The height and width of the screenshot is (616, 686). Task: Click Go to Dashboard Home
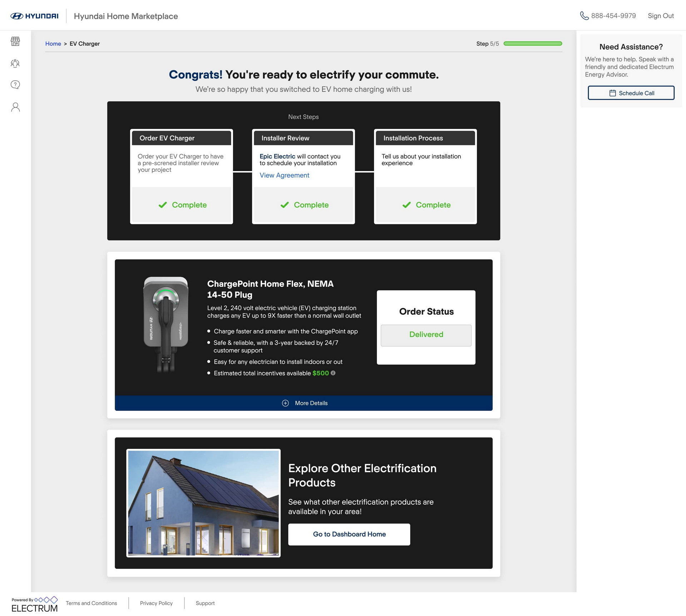(349, 534)
